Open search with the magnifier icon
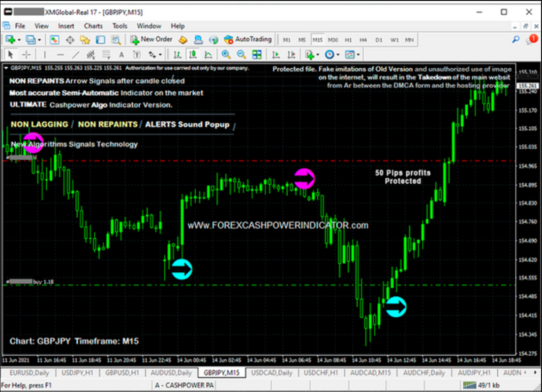 (x=516, y=40)
